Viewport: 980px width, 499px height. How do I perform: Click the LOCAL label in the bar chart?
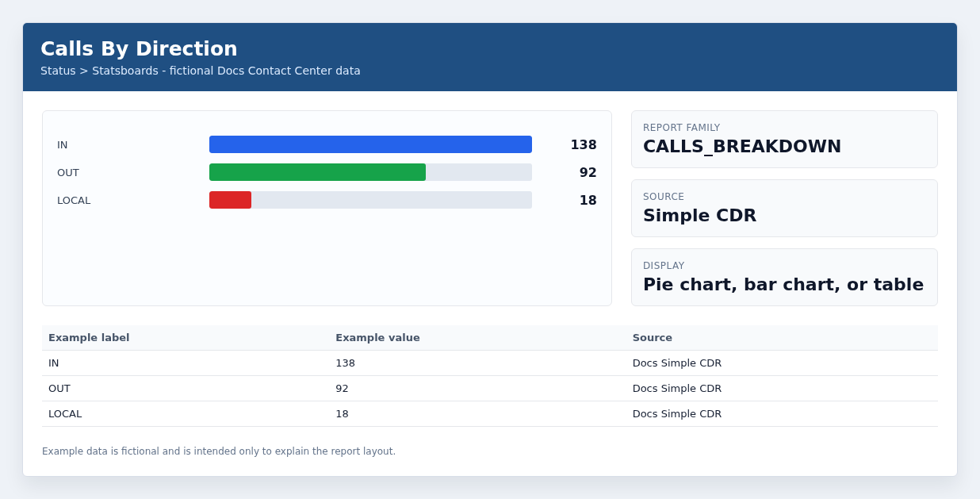tap(74, 200)
